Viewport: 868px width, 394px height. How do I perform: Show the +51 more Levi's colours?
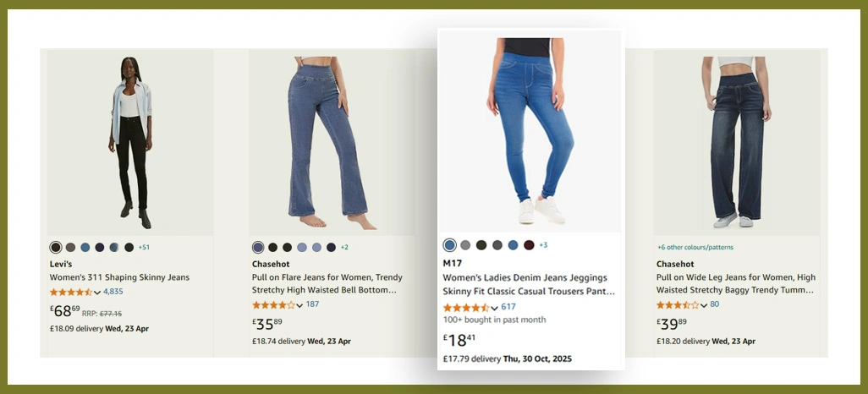145,248
